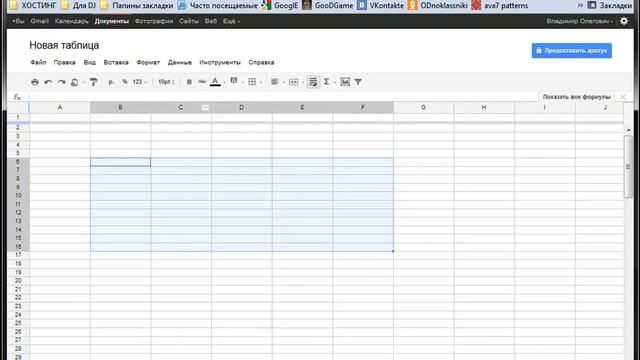Select column D header
The height and width of the screenshot is (360, 640).
click(242, 107)
